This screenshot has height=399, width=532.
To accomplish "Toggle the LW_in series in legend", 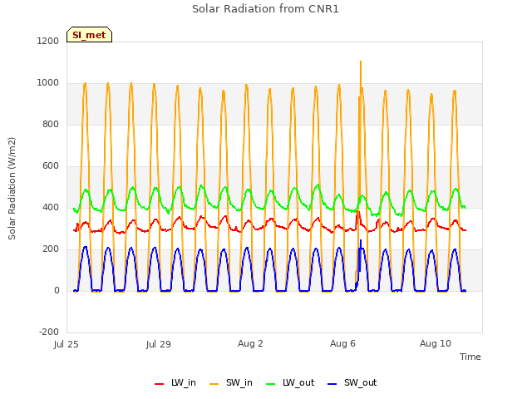I will point(175,382).
